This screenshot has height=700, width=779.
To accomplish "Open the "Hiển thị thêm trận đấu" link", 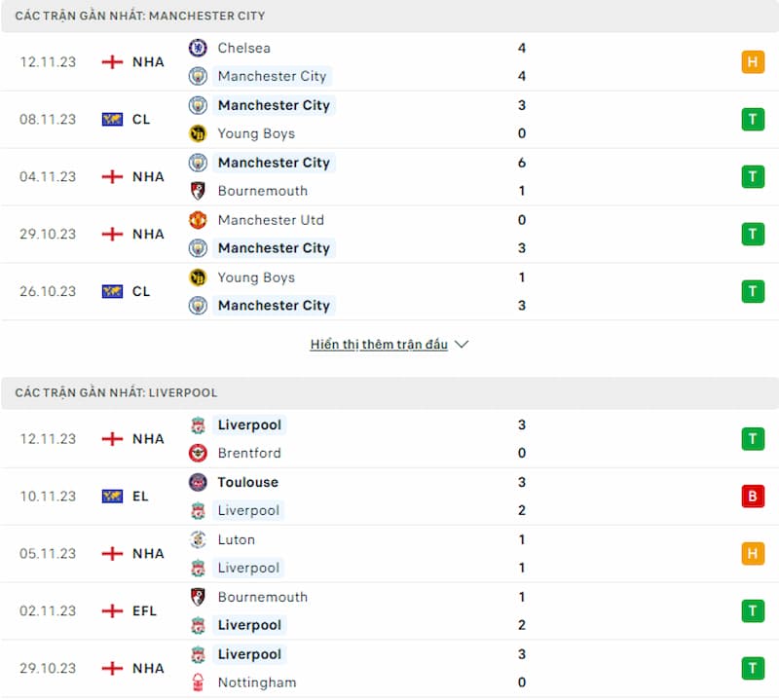I will (x=379, y=345).
